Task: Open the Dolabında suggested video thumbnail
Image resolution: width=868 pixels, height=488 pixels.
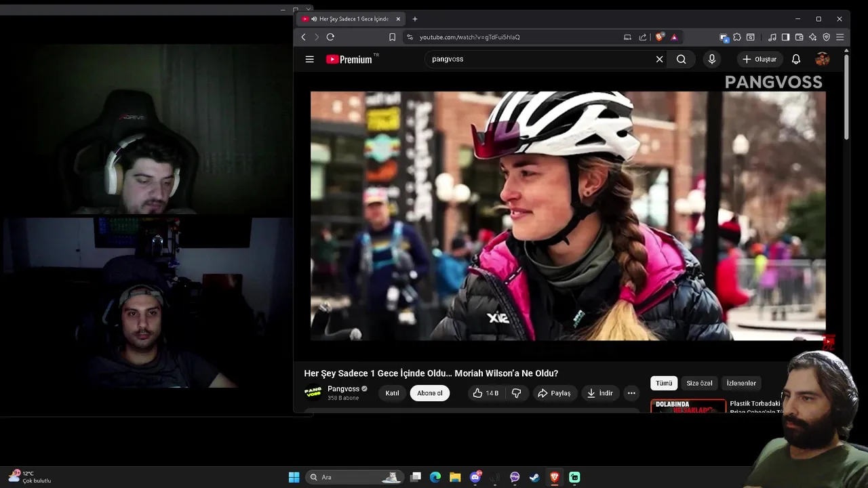Action: click(x=688, y=406)
